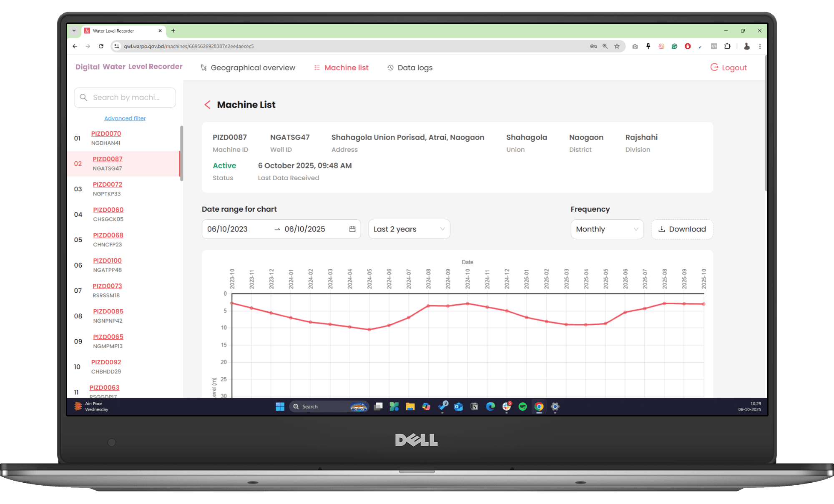Click the 2024-05 data point on chart
Image resolution: width=834 pixels, height=504 pixels.
(x=369, y=329)
